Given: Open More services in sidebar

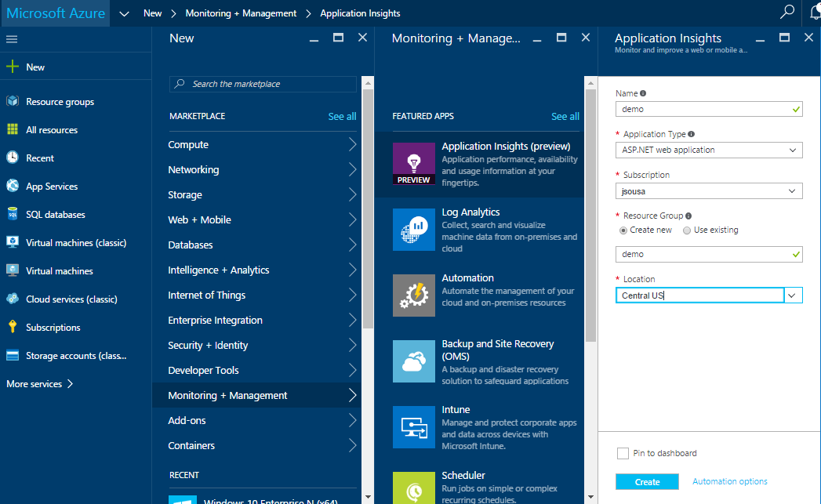Looking at the screenshot, I should [40, 383].
